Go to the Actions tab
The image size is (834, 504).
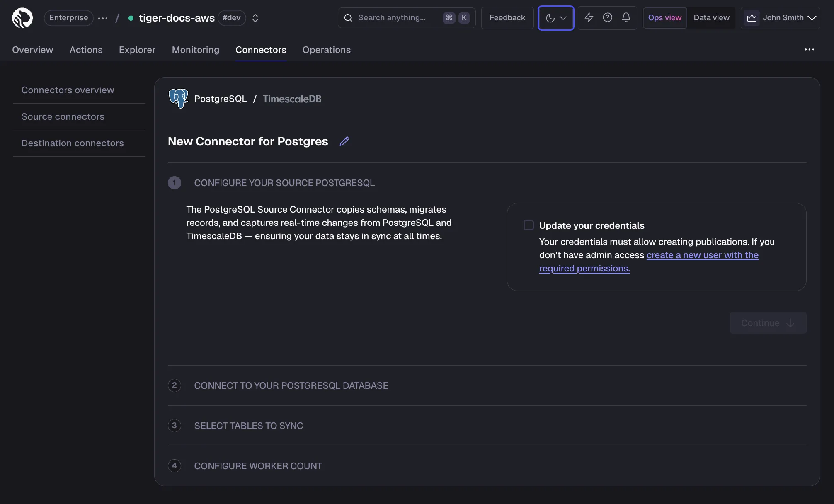coord(86,50)
